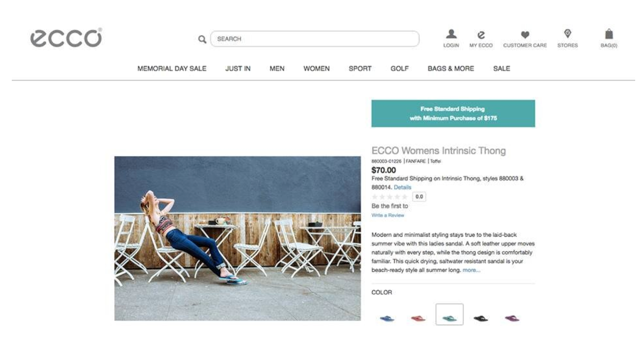Click the Customer Care heart icon
The height and width of the screenshot is (351, 644).
click(x=525, y=35)
